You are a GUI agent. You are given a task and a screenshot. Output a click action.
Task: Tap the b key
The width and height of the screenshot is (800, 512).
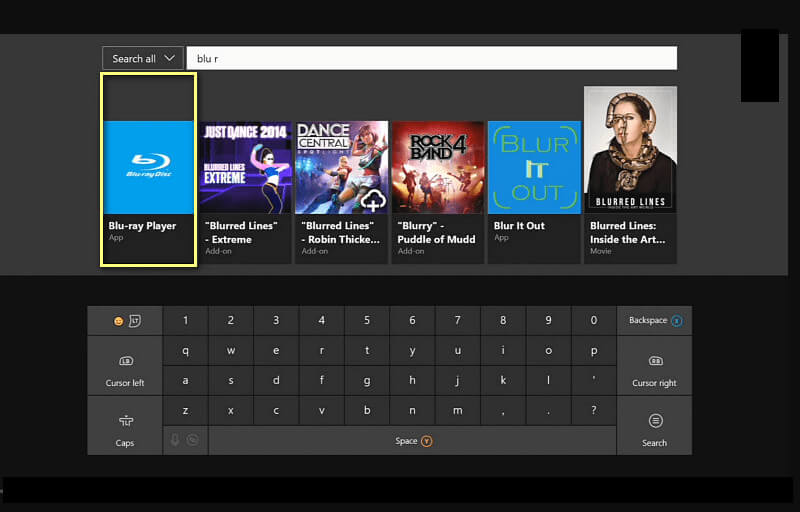pos(367,411)
